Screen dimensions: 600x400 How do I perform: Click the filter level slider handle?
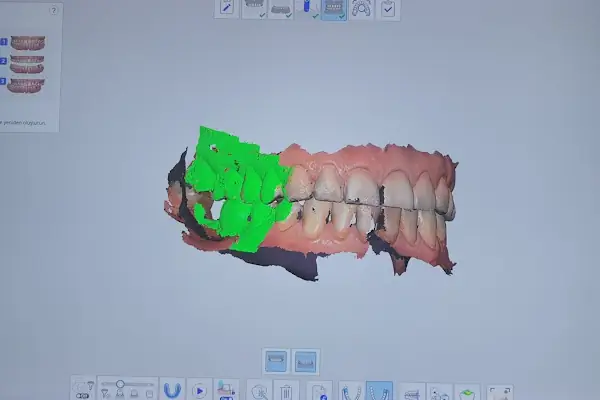tap(120, 384)
